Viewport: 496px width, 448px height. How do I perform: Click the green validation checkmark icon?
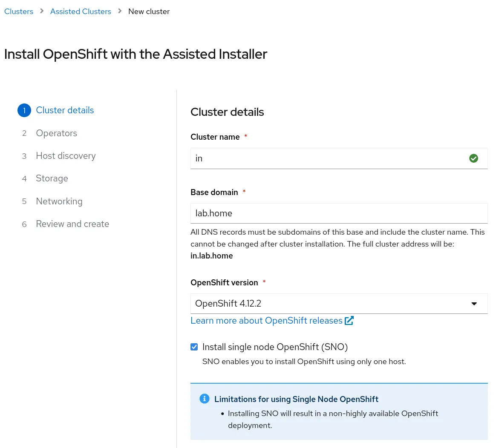(473, 158)
